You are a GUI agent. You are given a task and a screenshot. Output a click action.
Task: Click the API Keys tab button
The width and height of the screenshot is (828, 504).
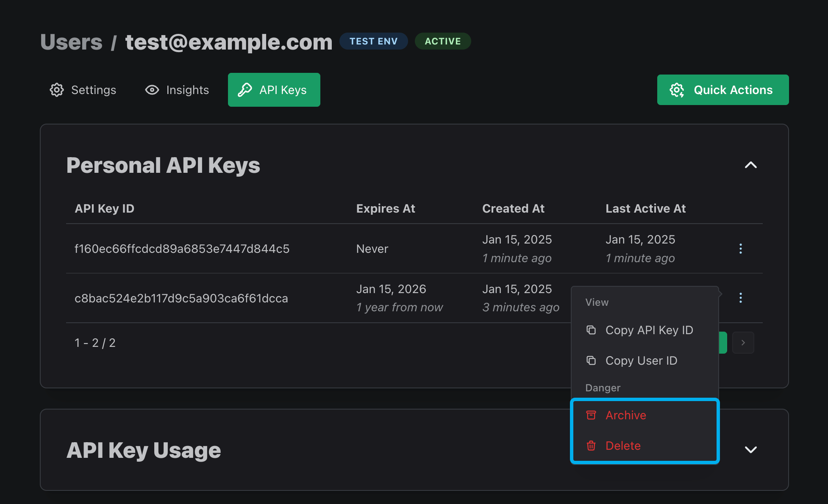click(x=275, y=90)
